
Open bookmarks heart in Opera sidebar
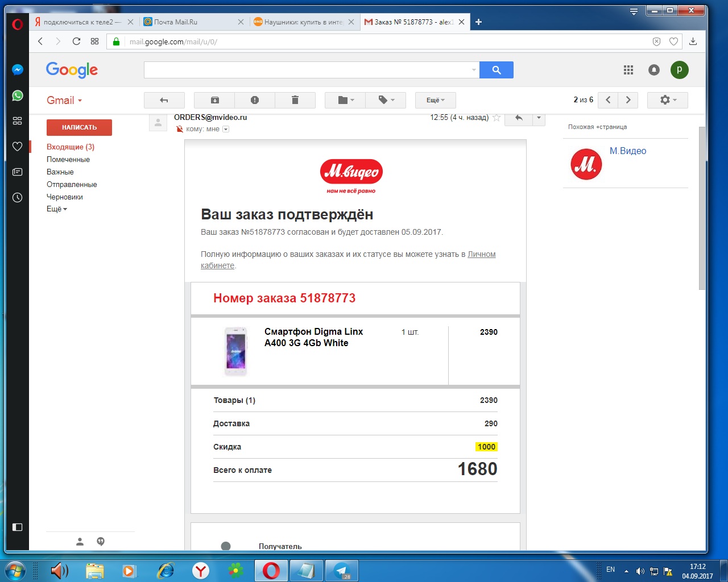pyautogui.click(x=18, y=147)
